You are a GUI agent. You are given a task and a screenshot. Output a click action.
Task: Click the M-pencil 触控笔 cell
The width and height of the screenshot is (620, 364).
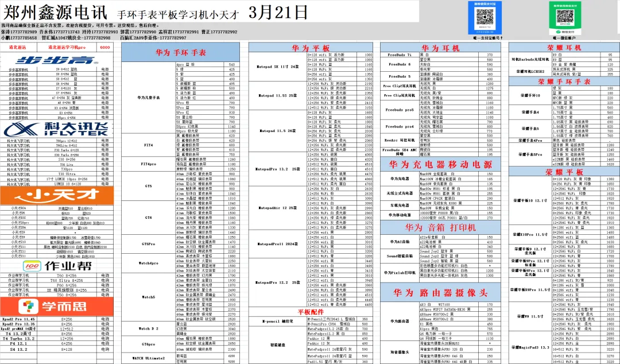[278, 322]
